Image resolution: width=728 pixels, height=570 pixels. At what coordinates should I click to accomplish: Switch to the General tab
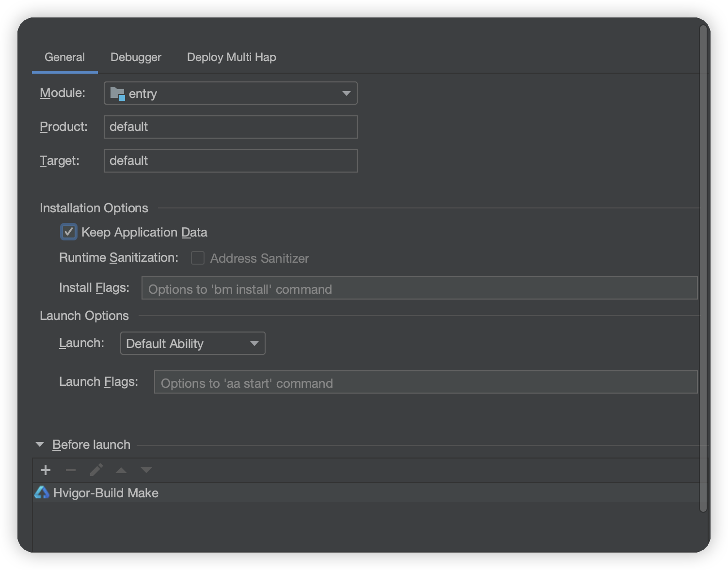click(x=64, y=57)
